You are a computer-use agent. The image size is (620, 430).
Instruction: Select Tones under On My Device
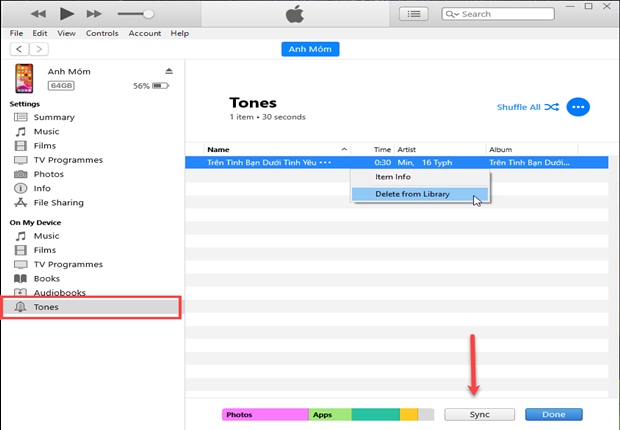click(x=46, y=307)
